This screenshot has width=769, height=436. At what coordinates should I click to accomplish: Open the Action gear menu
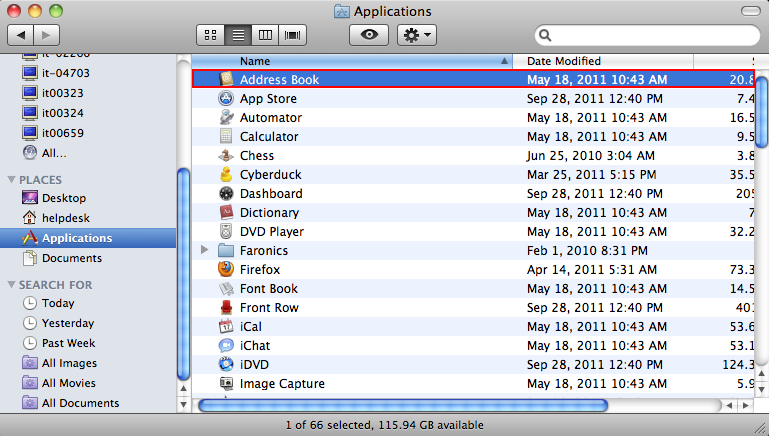coord(417,35)
